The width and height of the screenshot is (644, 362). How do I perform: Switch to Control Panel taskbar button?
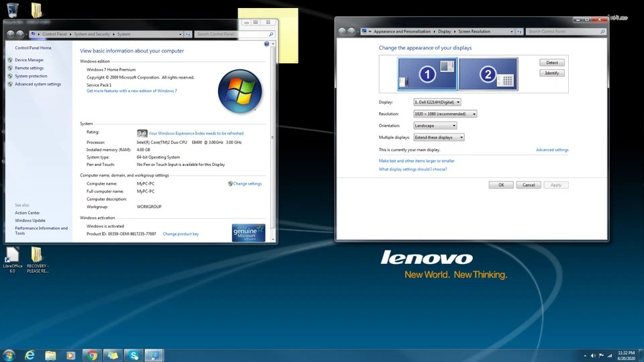pyautogui.click(x=154, y=355)
